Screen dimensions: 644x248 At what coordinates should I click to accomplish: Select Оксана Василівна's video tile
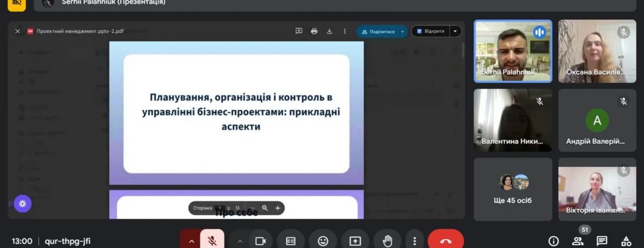coord(597,51)
